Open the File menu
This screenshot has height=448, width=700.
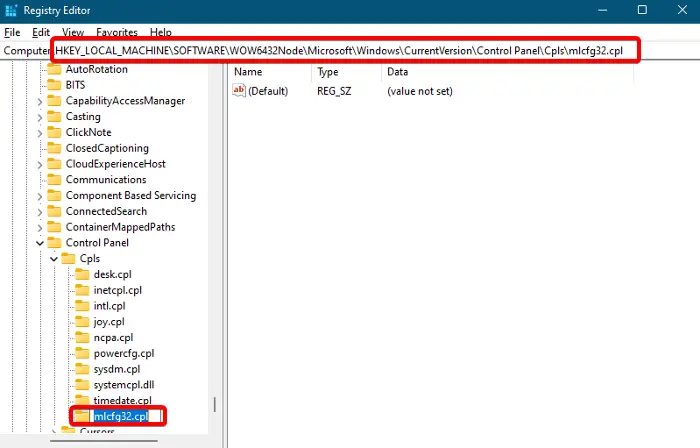coord(12,33)
